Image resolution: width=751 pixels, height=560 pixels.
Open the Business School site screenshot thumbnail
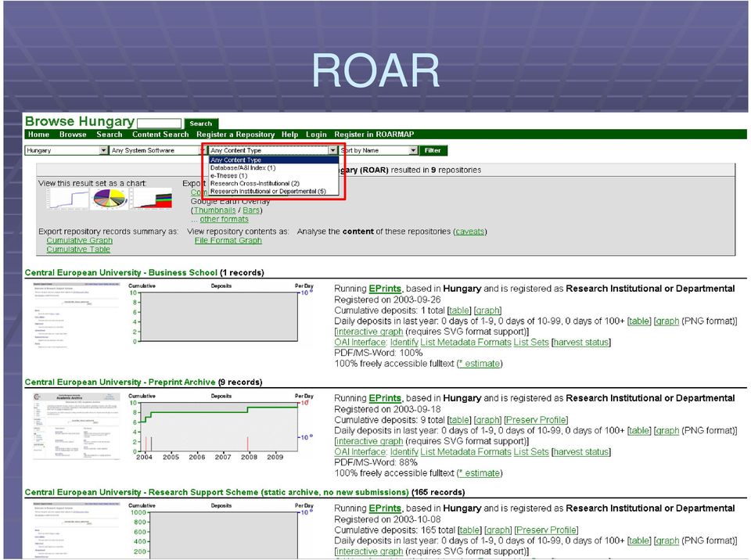pos(76,314)
